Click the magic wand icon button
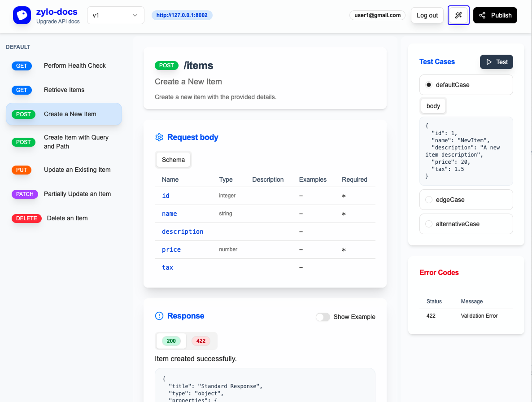The height and width of the screenshot is (402, 532). 458,15
